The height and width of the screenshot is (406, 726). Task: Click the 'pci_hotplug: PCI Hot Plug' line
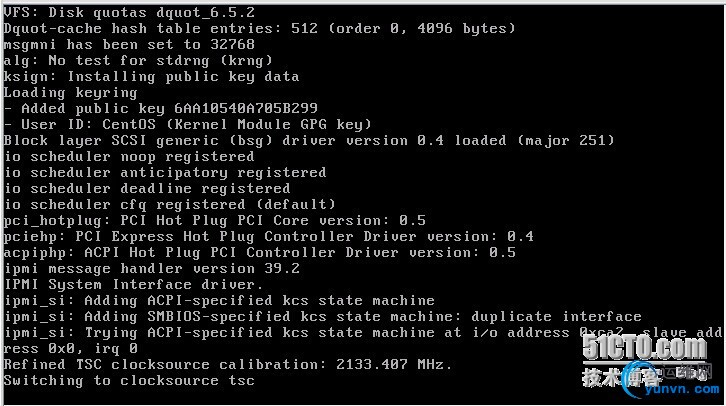(x=214, y=221)
